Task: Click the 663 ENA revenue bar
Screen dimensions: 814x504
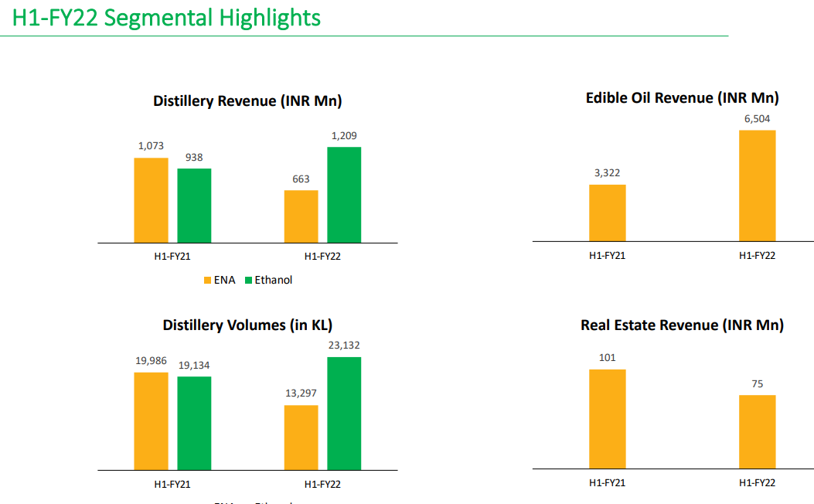Action: pyautogui.click(x=301, y=216)
